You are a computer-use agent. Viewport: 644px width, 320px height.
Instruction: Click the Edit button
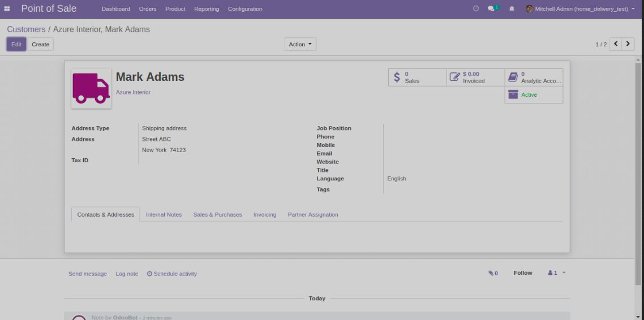16,44
